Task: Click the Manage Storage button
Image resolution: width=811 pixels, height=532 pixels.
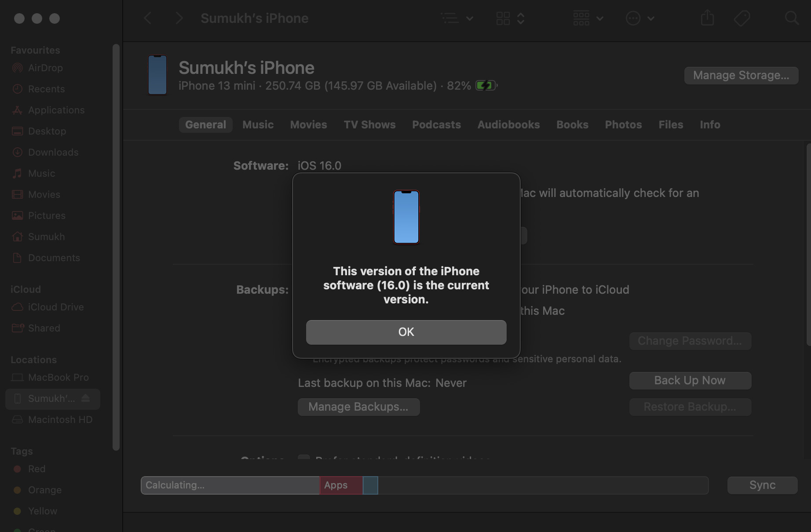Action: pyautogui.click(x=741, y=75)
